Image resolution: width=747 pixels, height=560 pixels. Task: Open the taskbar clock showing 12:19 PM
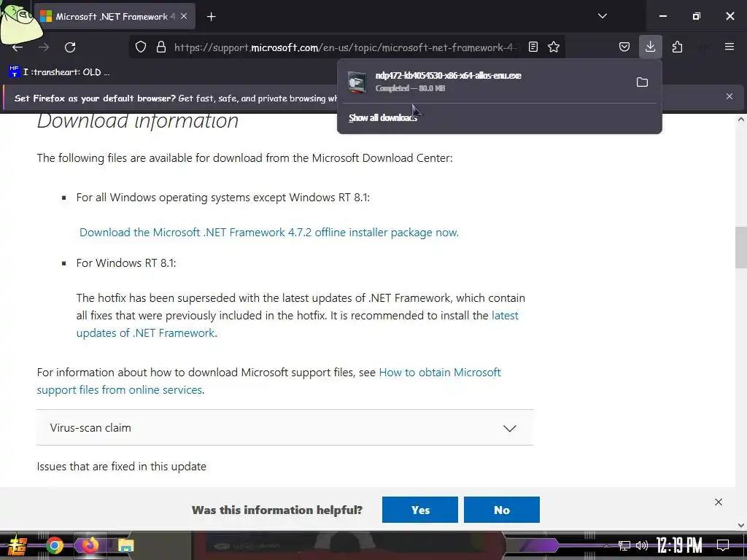679,545
